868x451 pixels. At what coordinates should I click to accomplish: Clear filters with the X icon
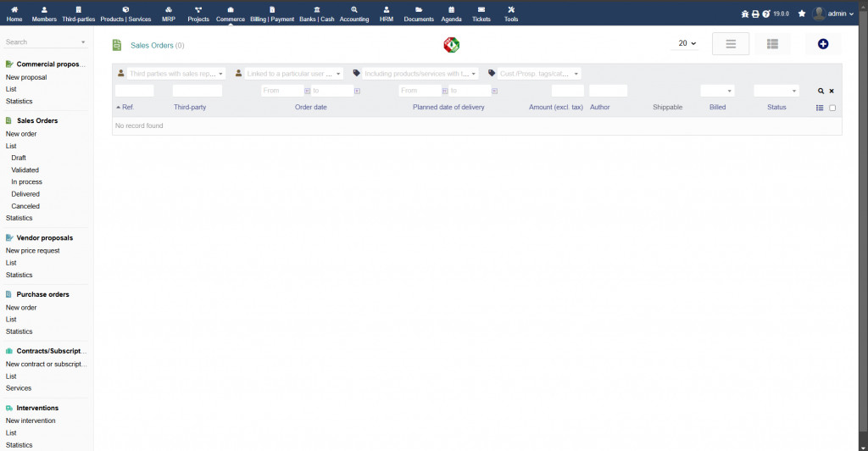tap(832, 91)
